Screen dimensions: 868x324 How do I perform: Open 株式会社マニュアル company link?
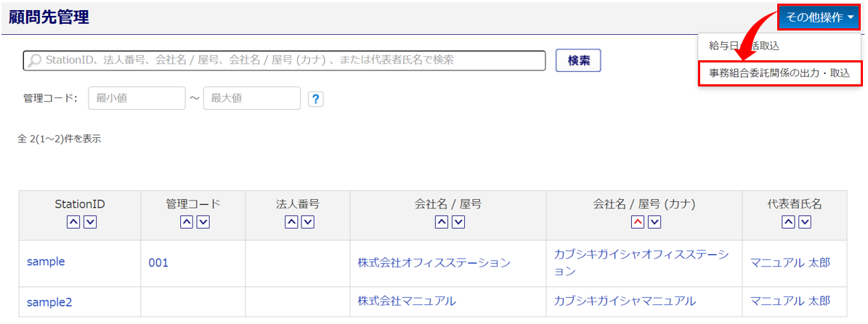click(407, 301)
